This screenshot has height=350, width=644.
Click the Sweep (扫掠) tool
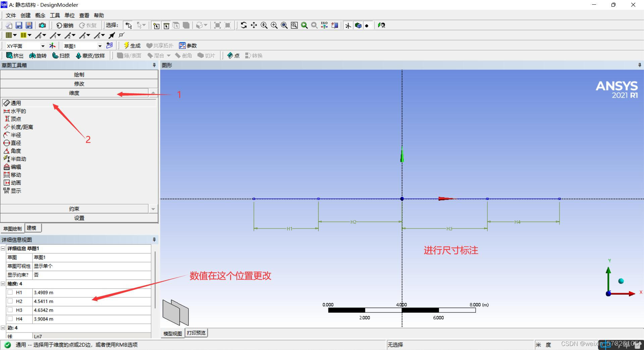(61, 56)
